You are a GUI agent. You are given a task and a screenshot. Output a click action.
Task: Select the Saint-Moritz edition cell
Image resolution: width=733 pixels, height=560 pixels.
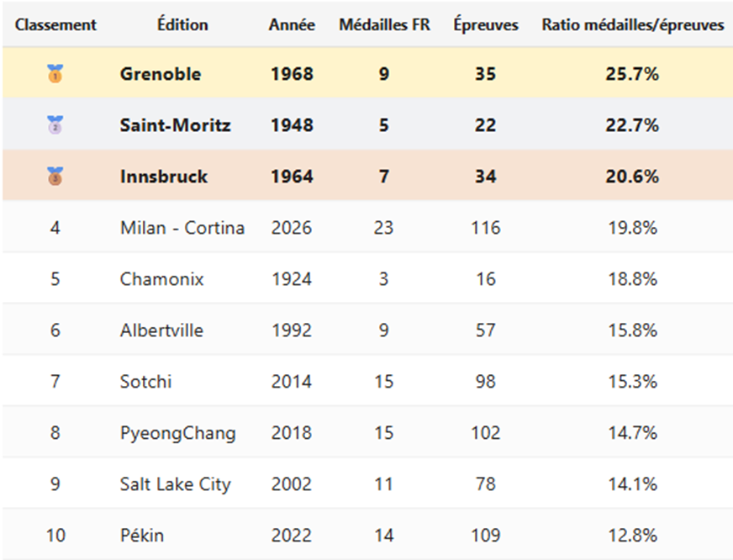tap(175, 125)
